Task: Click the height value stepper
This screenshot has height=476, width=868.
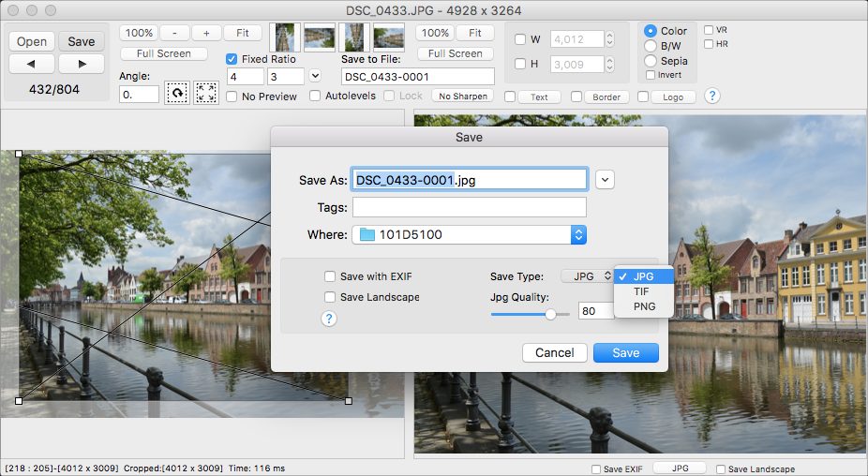Action: [x=609, y=65]
